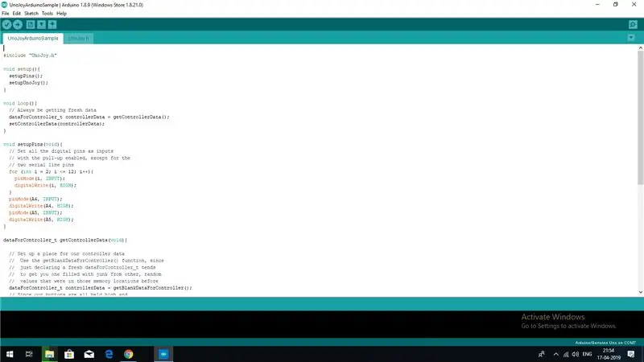Screen dimensions: 644x362
Task: Open the File menu
Action: pyautogui.click(x=6, y=13)
